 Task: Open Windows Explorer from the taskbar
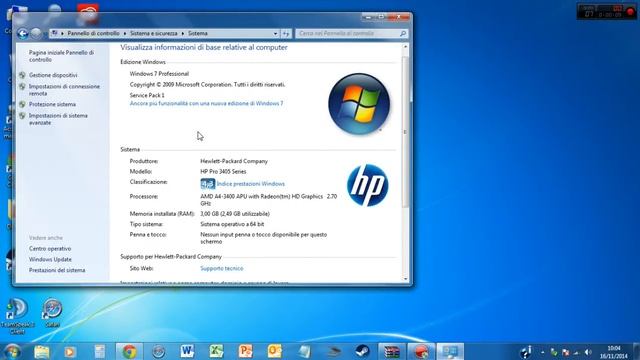coord(41,351)
